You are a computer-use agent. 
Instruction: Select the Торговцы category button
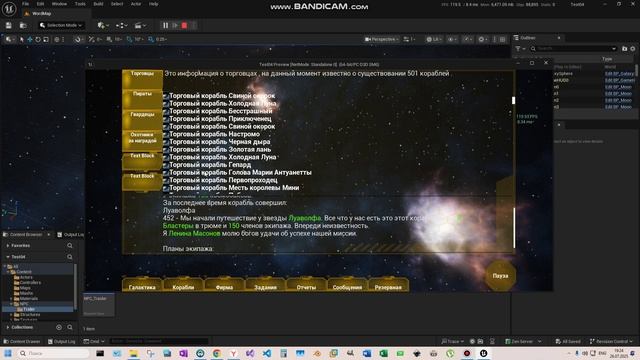142,79
